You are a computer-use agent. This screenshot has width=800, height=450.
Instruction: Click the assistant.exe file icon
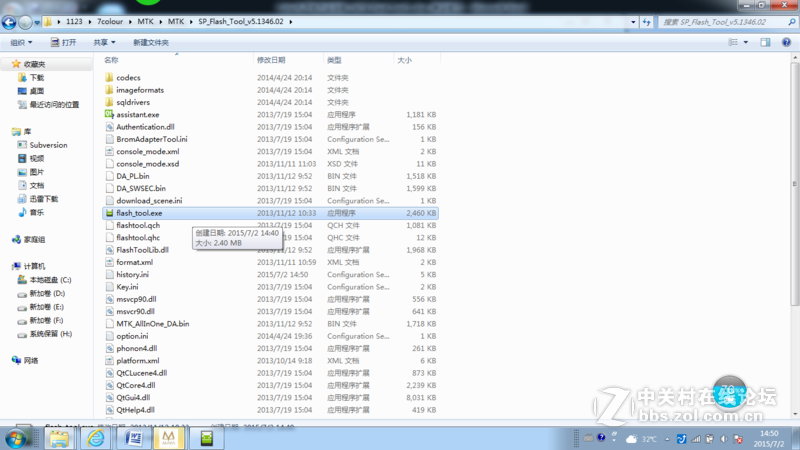pos(109,114)
